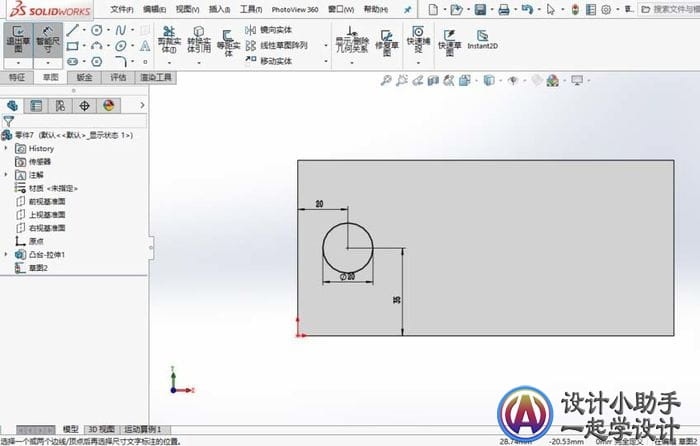
Task: Open Display Style cube icon
Action: (489, 80)
